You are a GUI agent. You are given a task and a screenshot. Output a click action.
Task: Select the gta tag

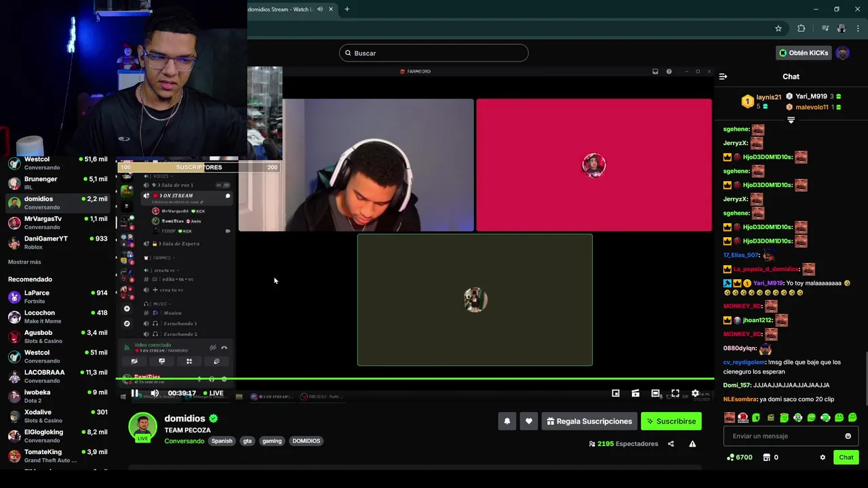point(248,441)
